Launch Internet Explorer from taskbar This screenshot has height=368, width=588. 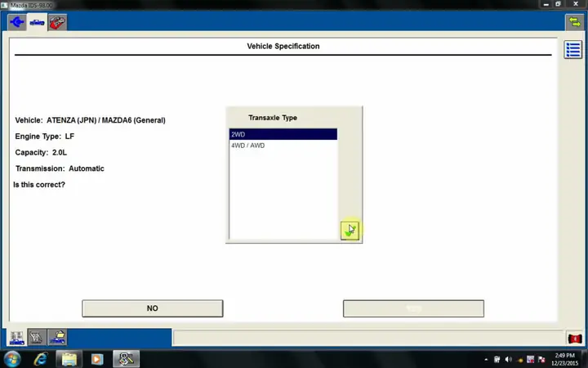[x=41, y=359]
